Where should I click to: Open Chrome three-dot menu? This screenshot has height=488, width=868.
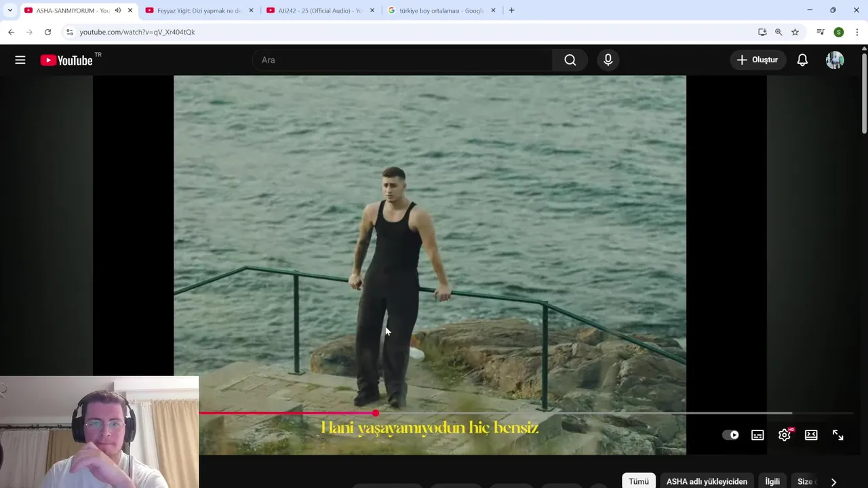857,32
